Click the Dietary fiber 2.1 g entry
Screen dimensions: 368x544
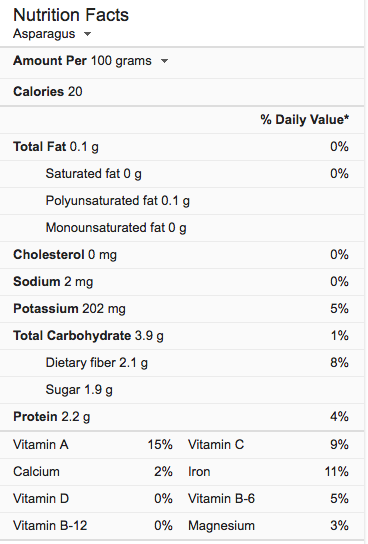click(182, 363)
